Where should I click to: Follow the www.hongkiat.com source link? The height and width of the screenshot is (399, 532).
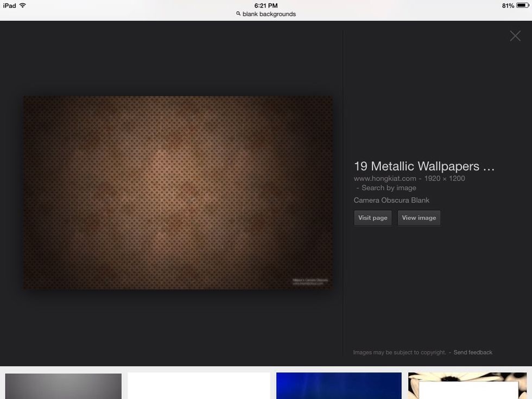pos(385,178)
